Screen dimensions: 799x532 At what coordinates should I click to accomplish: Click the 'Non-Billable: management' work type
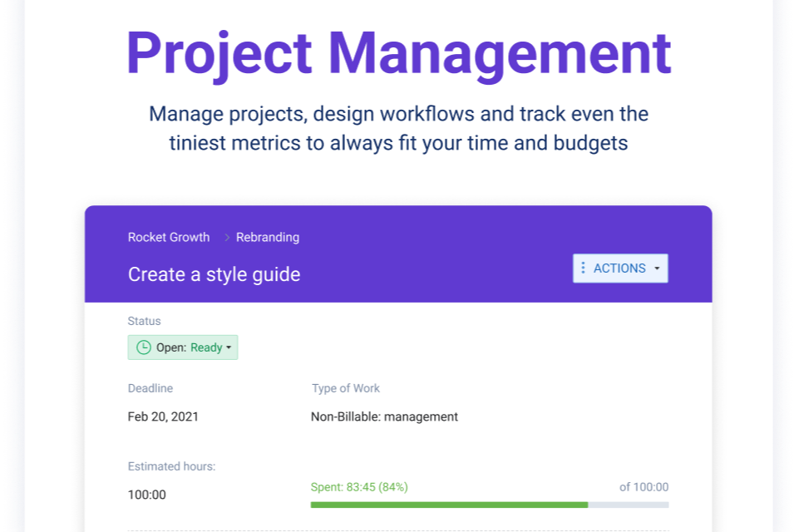tap(384, 416)
